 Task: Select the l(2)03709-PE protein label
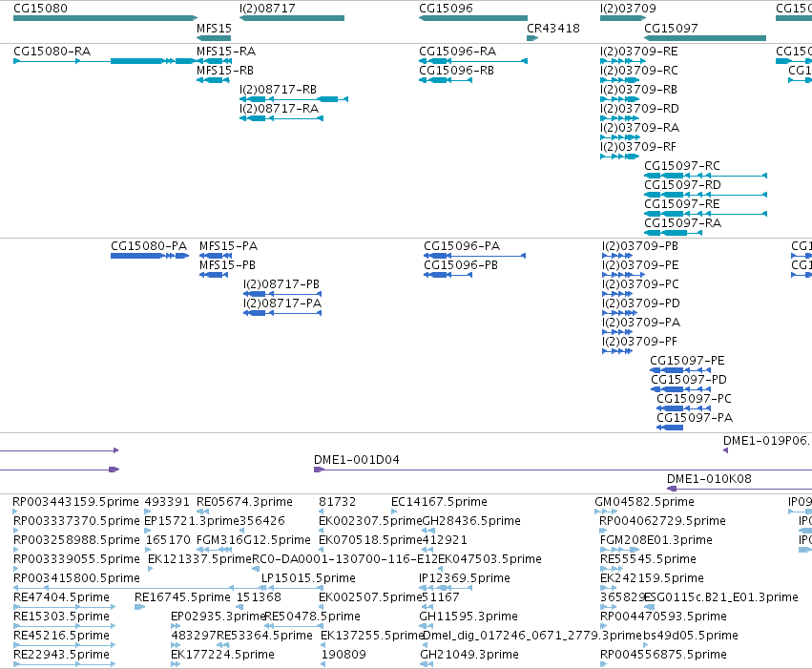pos(640,265)
